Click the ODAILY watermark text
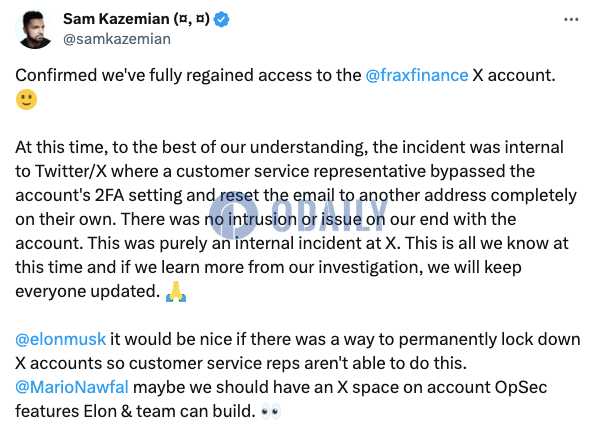The width and height of the screenshot is (597, 432). click(330, 215)
